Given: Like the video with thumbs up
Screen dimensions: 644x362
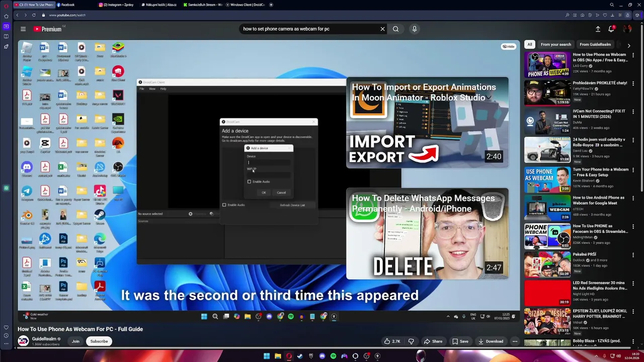Looking at the screenshot, I should (x=392, y=341).
